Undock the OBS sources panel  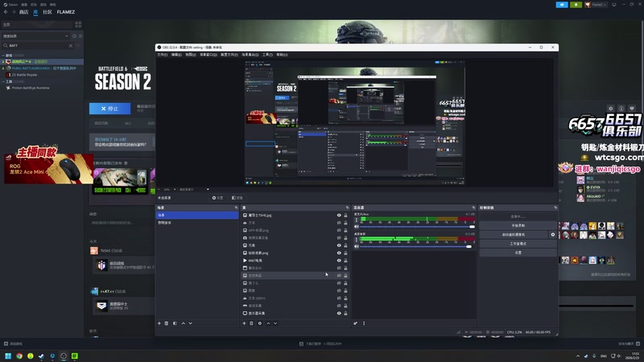click(348, 208)
